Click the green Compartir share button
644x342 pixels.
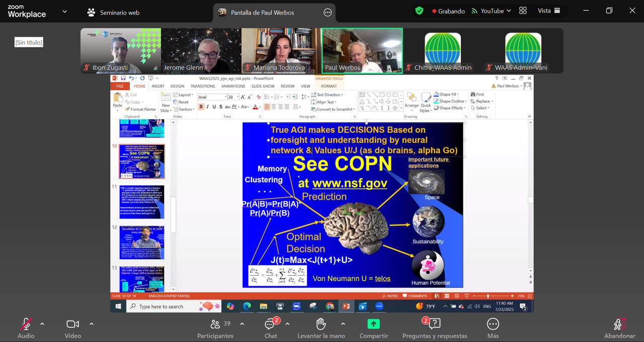(x=373, y=325)
